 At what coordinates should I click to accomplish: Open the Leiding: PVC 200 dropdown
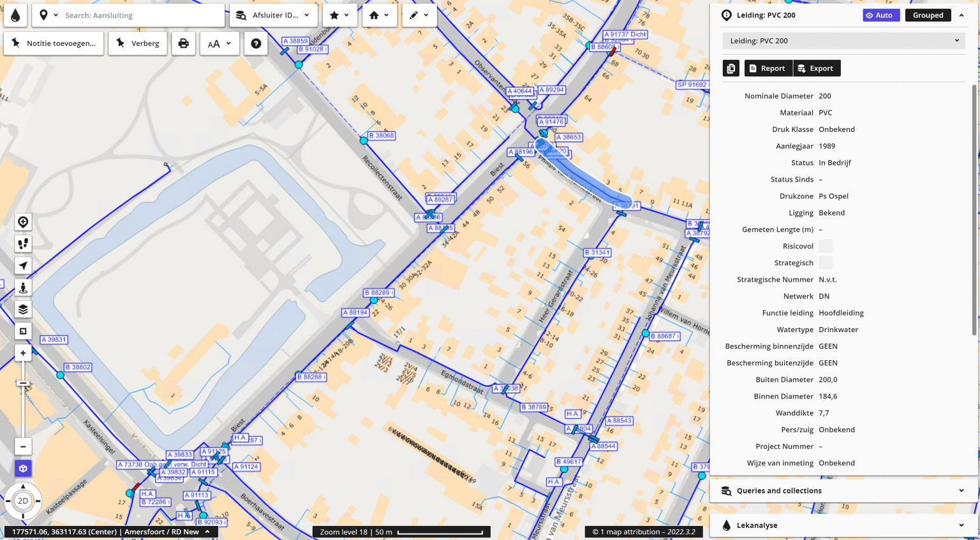[843, 41]
